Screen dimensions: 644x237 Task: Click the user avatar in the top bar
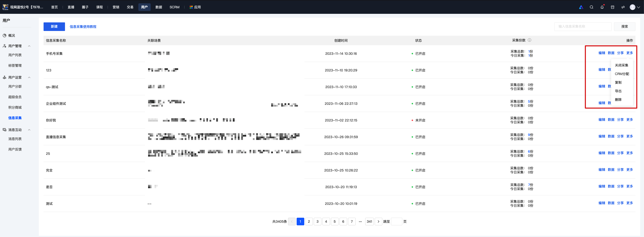(633, 7)
